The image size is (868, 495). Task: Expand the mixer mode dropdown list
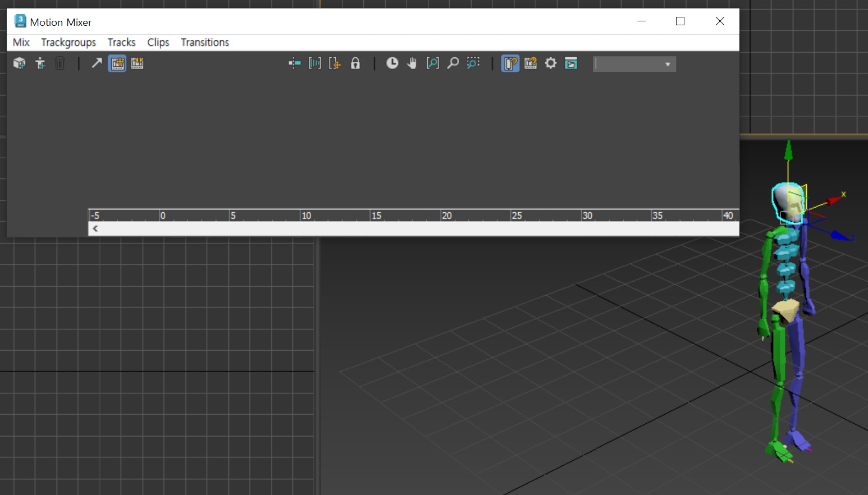point(668,64)
